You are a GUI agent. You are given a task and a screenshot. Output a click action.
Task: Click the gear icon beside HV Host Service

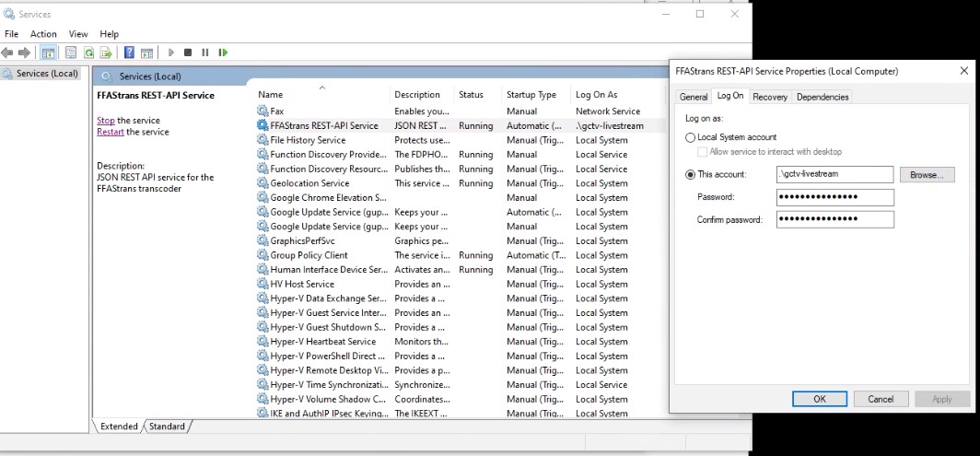pos(262,284)
